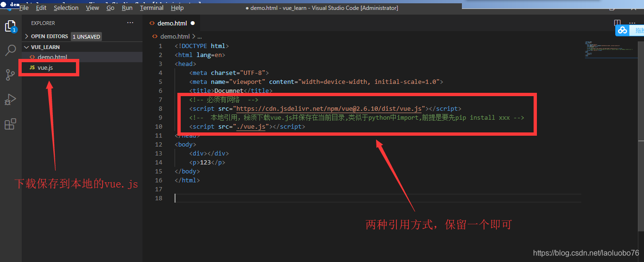Image resolution: width=644 pixels, height=262 pixels.
Task: Open the Selection menu
Action: [66, 8]
